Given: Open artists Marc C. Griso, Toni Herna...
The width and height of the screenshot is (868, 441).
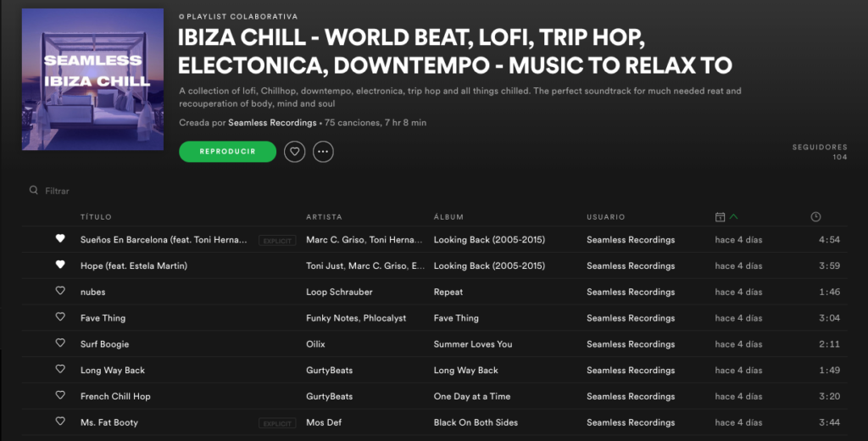Looking at the screenshot, I should point(364,240).
